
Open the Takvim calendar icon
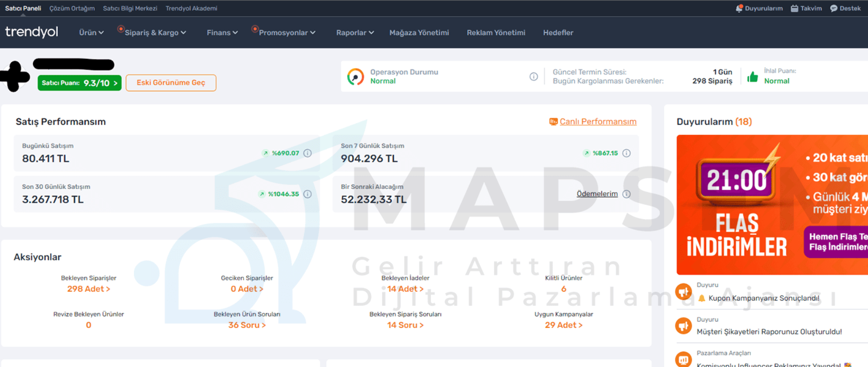pos(794,8)
